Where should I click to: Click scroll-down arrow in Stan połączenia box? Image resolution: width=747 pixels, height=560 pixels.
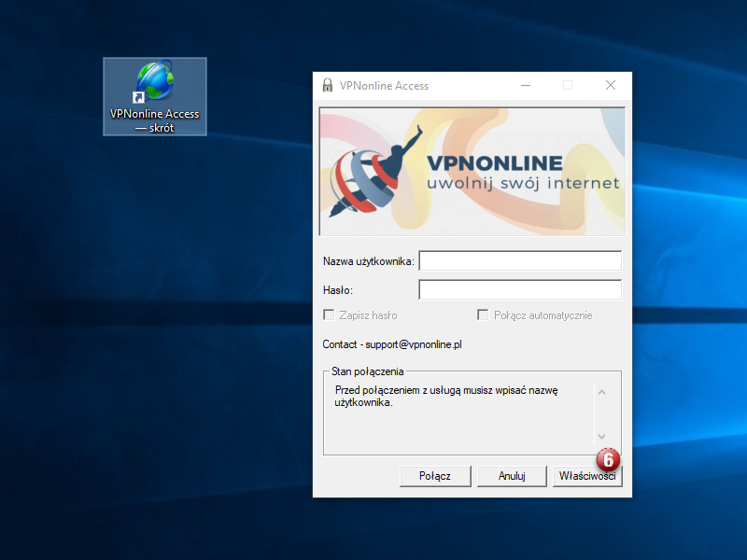point(601,436)
